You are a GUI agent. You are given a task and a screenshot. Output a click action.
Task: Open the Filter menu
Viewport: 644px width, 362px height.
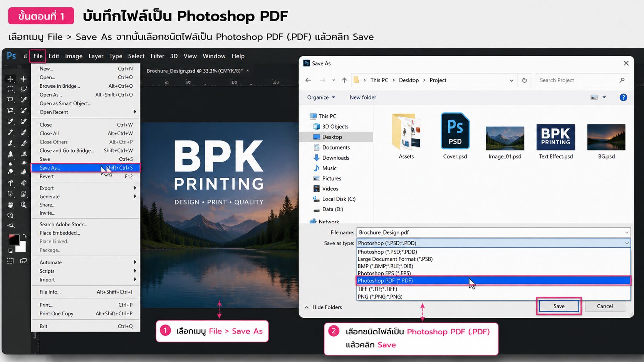[x=157, y=56]
